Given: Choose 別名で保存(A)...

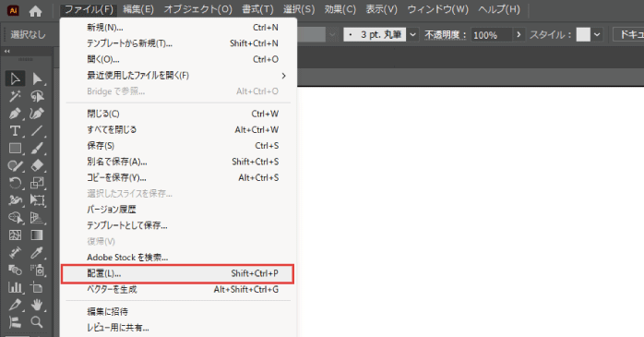Looking at the screenshot, I should pyautogui.click(x=178, y=162).
